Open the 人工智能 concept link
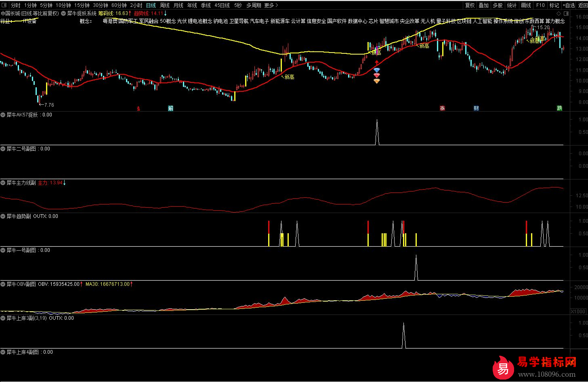The width and height of the screenshot is (588, 382). [x=483, y=21]
